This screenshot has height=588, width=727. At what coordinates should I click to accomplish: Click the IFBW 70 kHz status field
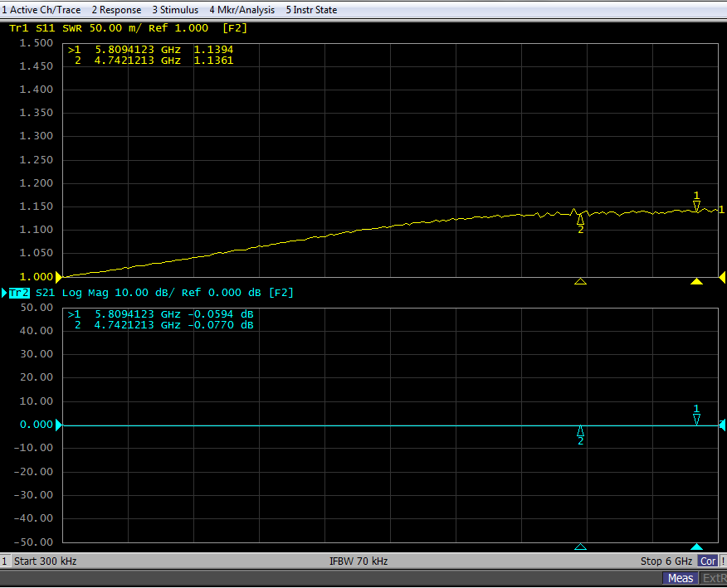[x=359, y=561]
